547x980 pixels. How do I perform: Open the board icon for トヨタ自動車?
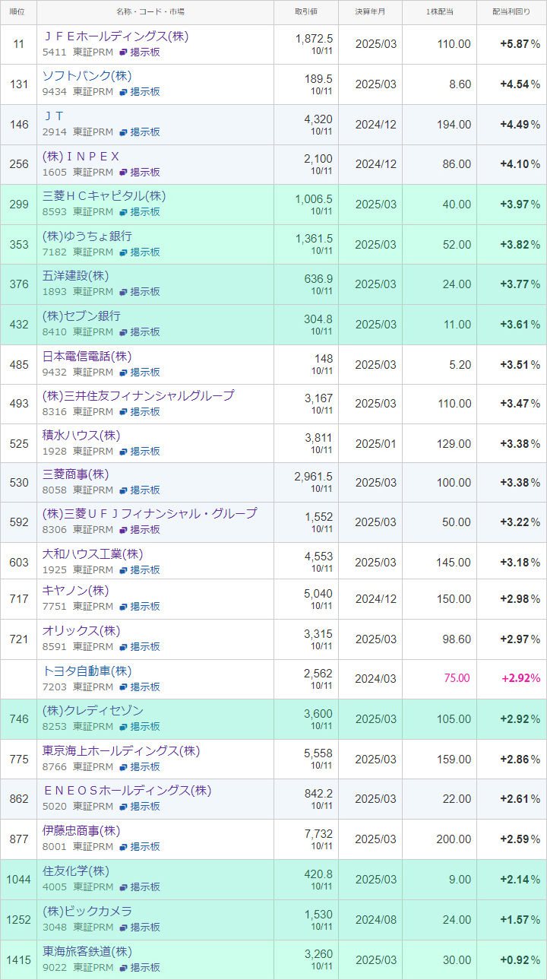[123, 687]
